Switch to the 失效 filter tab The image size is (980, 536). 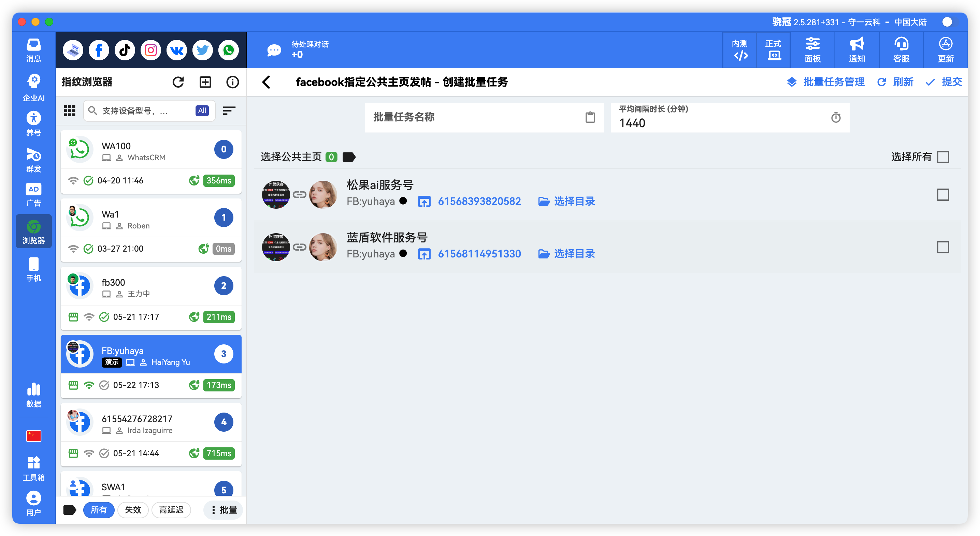[133, 510]
